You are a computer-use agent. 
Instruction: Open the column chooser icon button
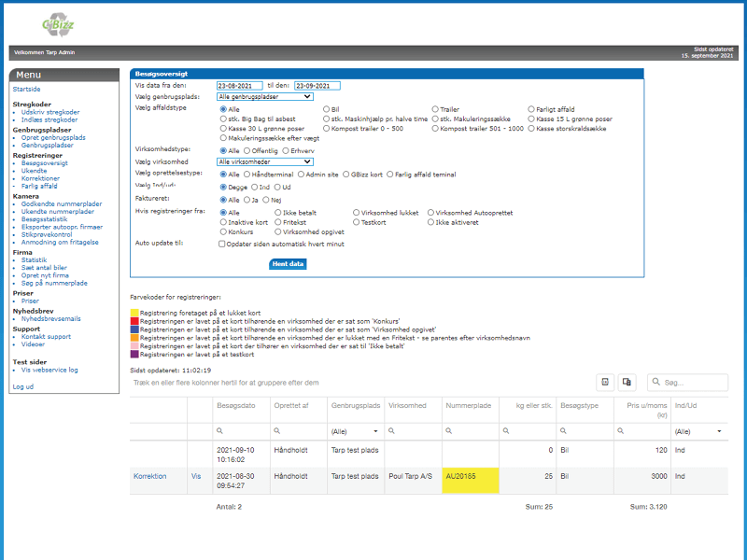(x=627, y=382)
